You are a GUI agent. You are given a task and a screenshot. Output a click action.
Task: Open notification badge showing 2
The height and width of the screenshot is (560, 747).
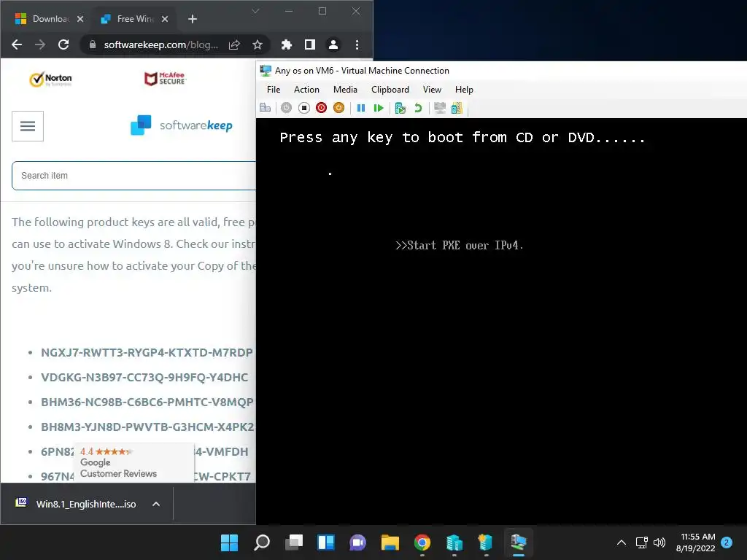[727, 542]
